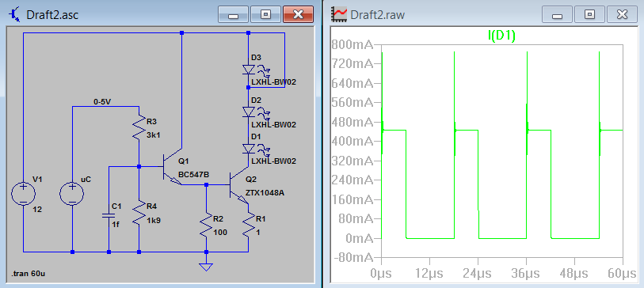644x288 pixels.
Task: Minimize the Draft2.raw waveform window
Action: 558,15
